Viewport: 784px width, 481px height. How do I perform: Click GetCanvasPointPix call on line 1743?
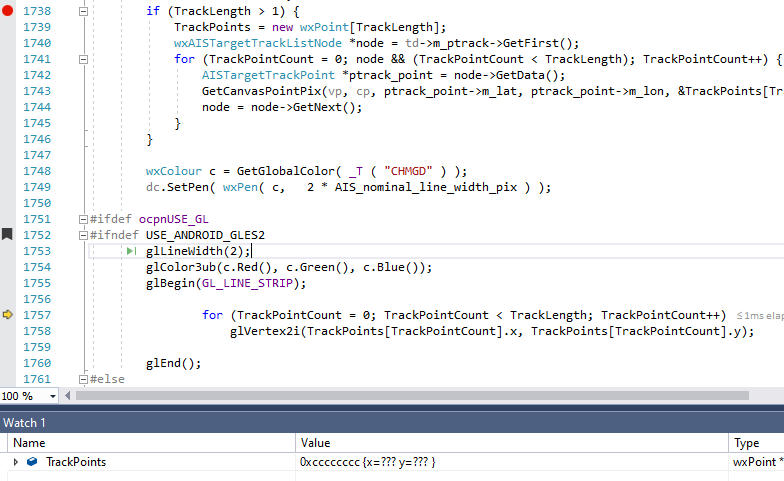[x=261, y=91]
